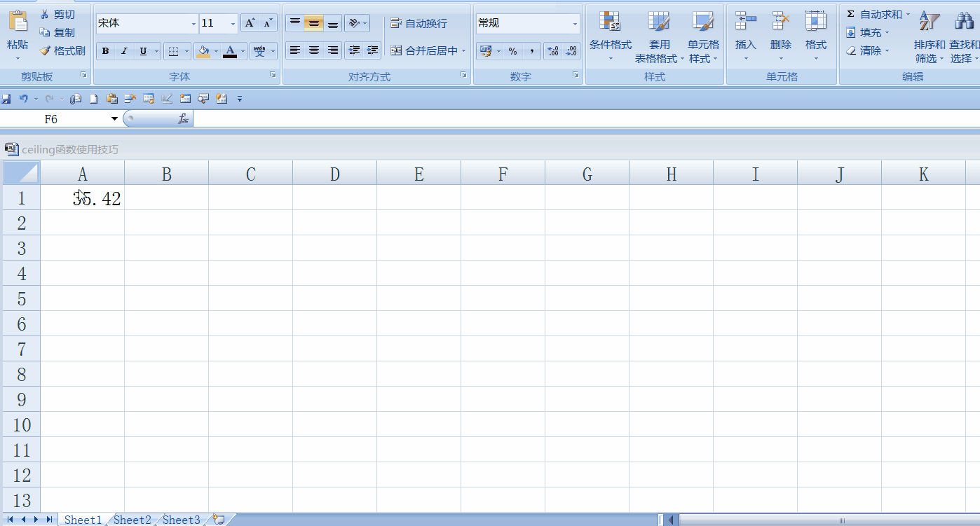The width and height of the screenshot is (980, 526).
Task: Click the Increase Font Size icon
Action: pyautogui.click(x=250, y=23)
